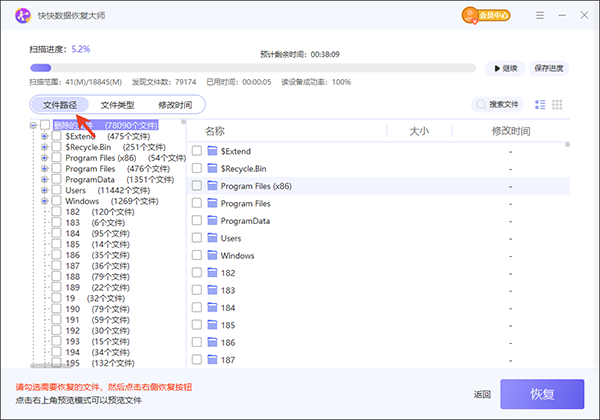This screenshot has height=420, width=600.
Task: Select the 文件类型 tab
Action: coord(117,104)
